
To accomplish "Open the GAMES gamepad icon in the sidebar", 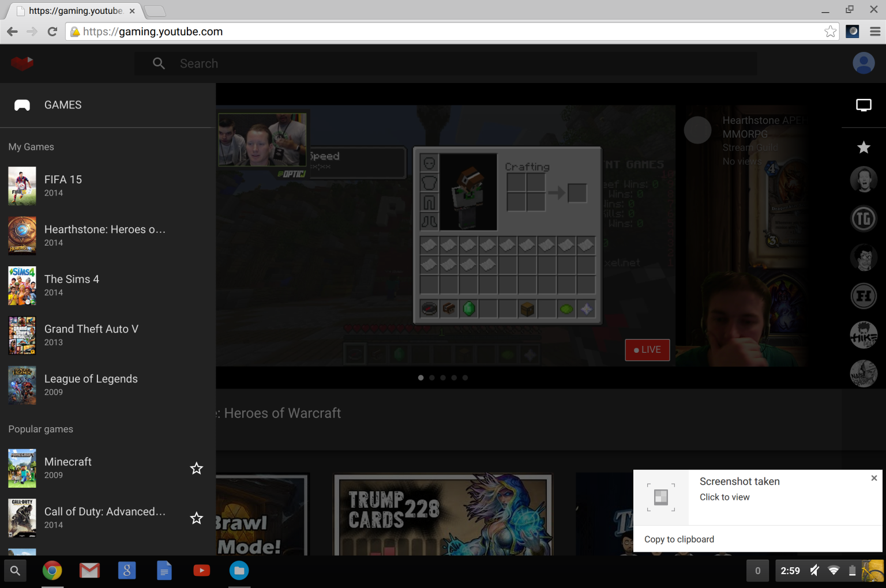I will coord(22,104).
